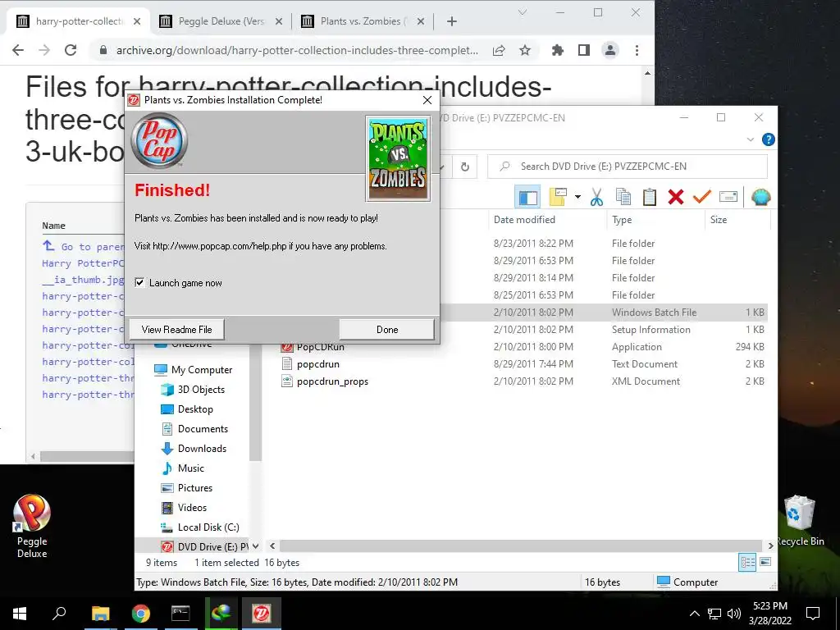Image resolution: width=840 pixels, height=630 pixels.
Task: Open the Windows Start menu
Action: click(20, 613)
